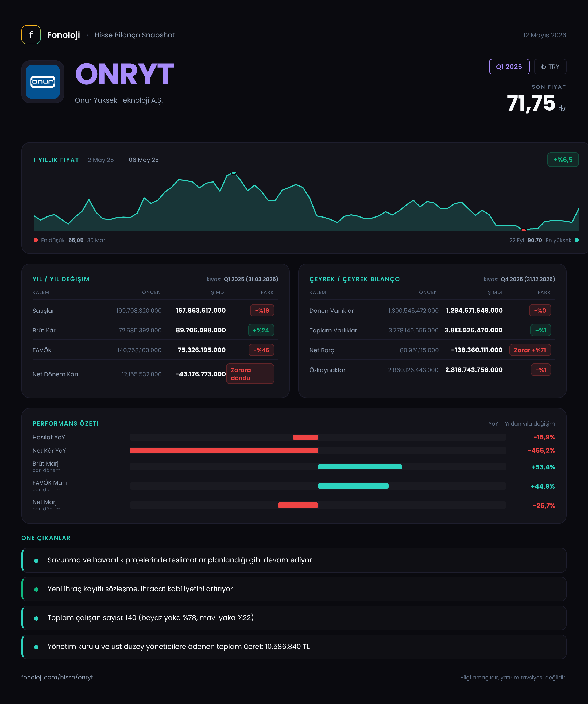Click the -455,2% Net Kâr YoY value
The image size is (588, 704).
(541, 451)
